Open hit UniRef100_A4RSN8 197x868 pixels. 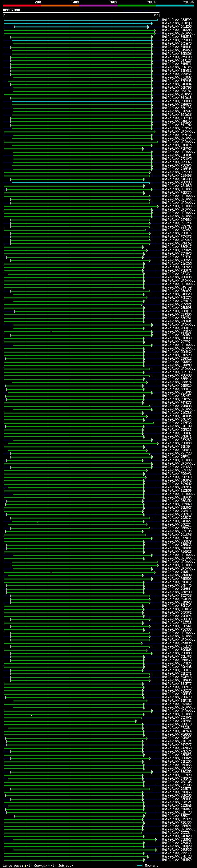pyautogui.click(x=177, y=30)
